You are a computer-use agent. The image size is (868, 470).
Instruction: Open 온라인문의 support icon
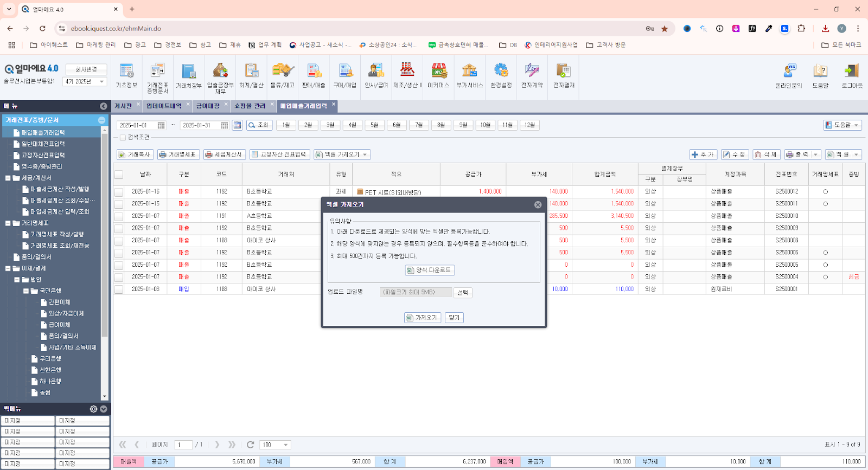pyautogui.click(x=789, y=76)
